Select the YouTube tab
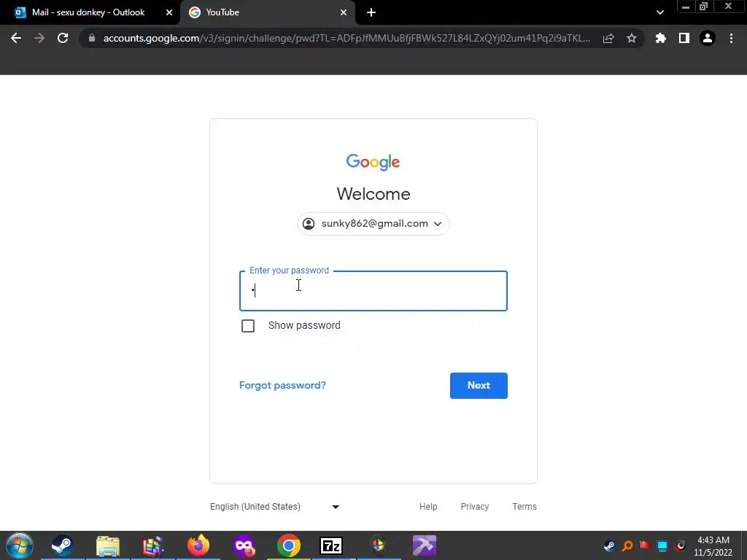Image resolution: width=747 pixels, height=560 pixels. [268, 12]
